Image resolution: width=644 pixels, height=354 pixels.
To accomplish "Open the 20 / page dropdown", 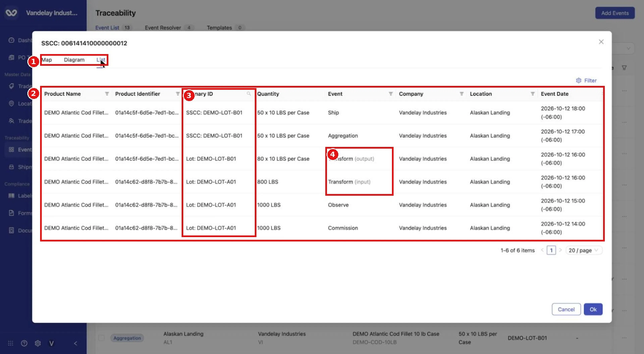I will [584, 250].
